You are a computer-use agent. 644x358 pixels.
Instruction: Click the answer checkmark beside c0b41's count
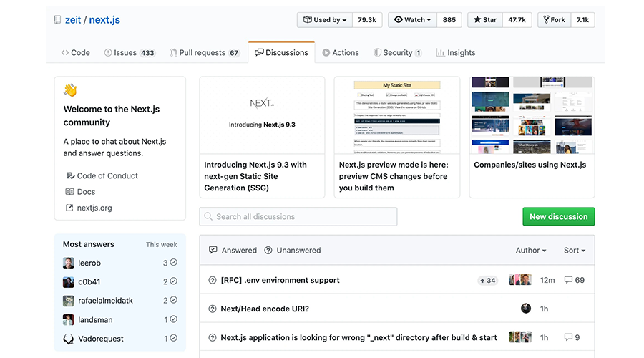(174, 281)
